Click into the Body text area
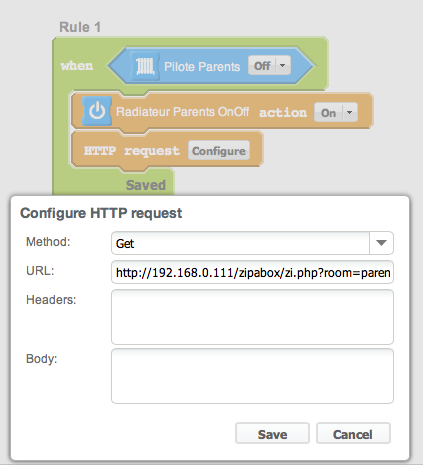The height and width of the screenshot is (465, 423). coord(252,376)
